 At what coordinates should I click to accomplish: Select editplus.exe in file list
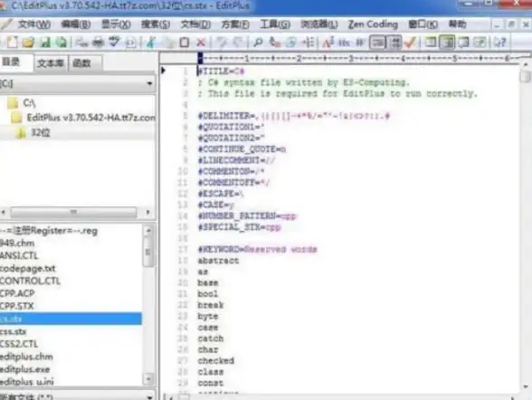click(x=25, y=369)
